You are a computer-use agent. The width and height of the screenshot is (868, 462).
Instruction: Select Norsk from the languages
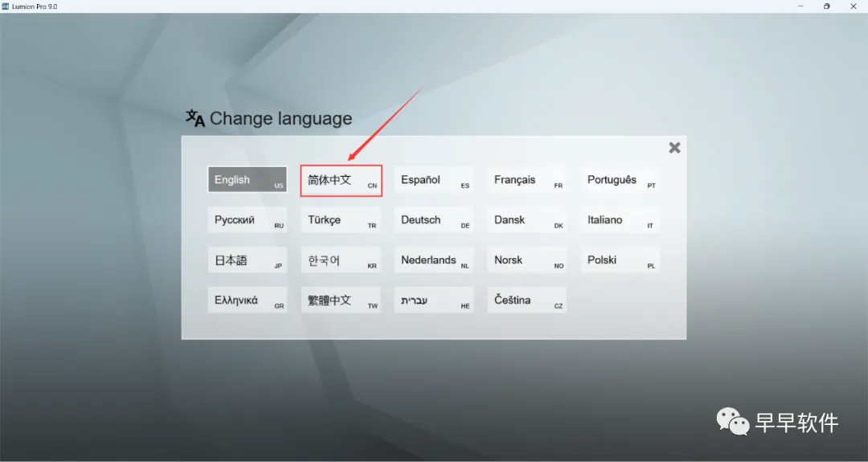(x=527, y=260)
